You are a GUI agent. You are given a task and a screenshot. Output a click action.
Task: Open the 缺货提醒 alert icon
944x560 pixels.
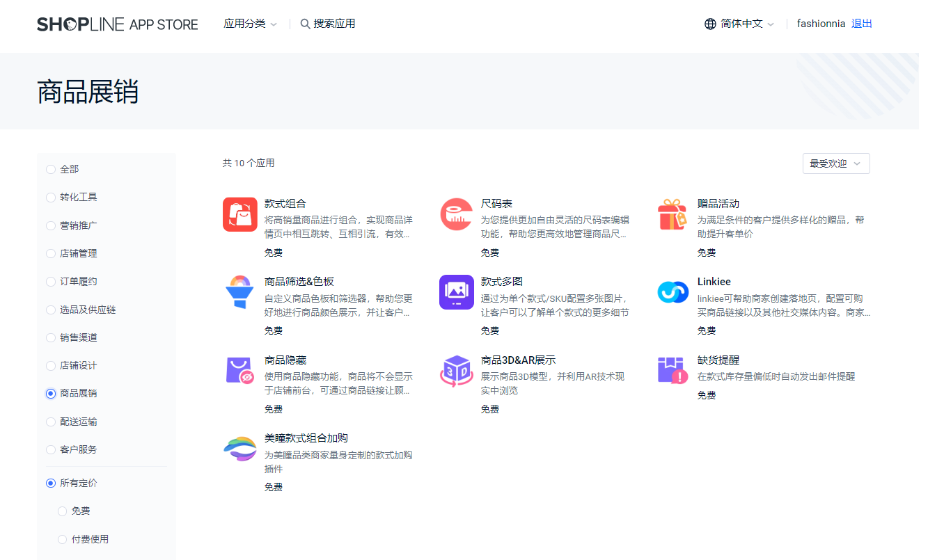click(x=672, y=370)
